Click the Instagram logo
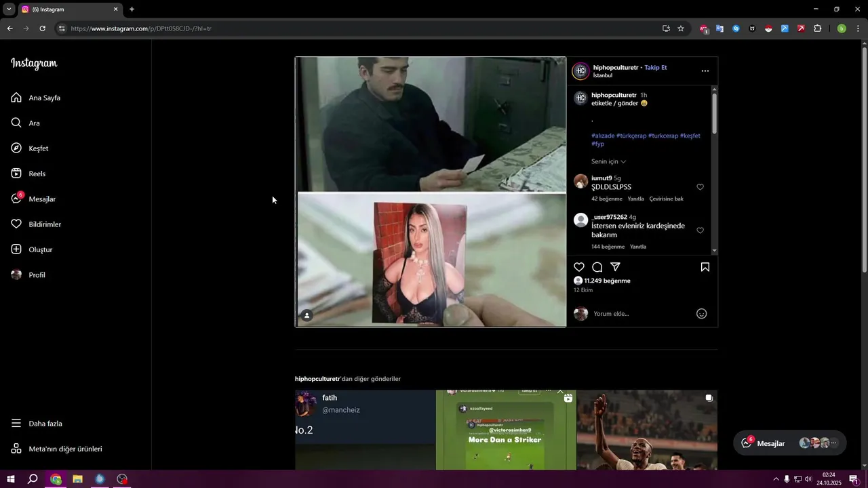 tap(34, 64)
